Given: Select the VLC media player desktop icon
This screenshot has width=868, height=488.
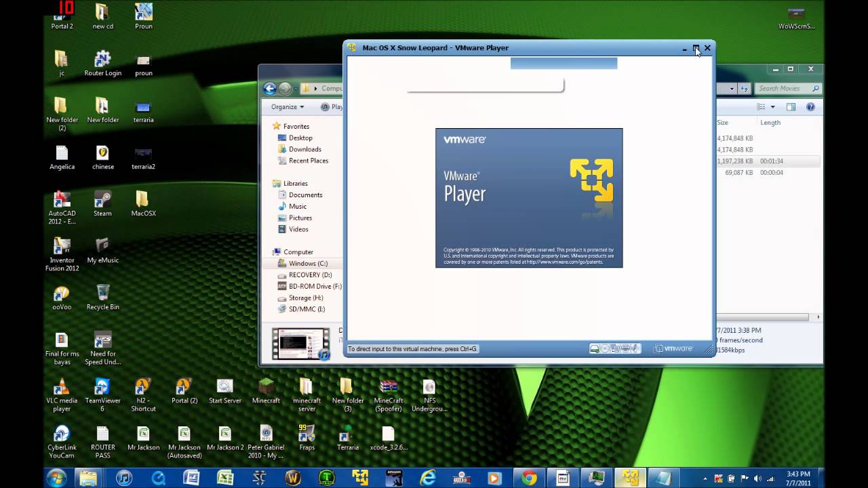Looking at the screenshot, I should pos(62,394).
